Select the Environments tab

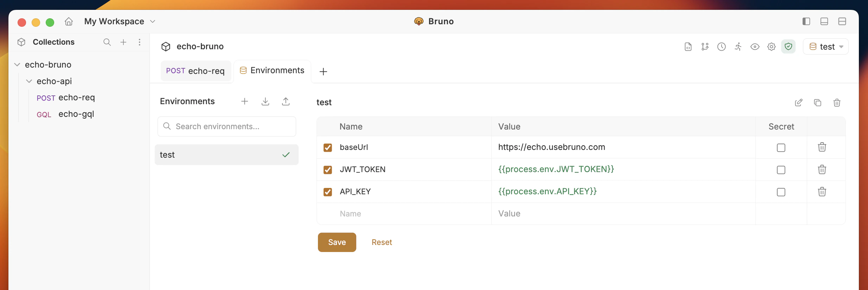pos(272,71)
